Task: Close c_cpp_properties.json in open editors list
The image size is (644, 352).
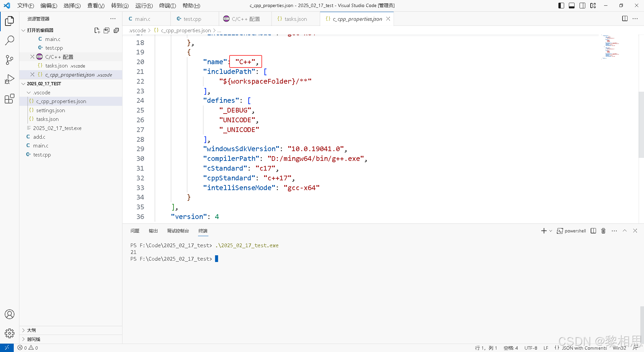Action: point(32,75)
